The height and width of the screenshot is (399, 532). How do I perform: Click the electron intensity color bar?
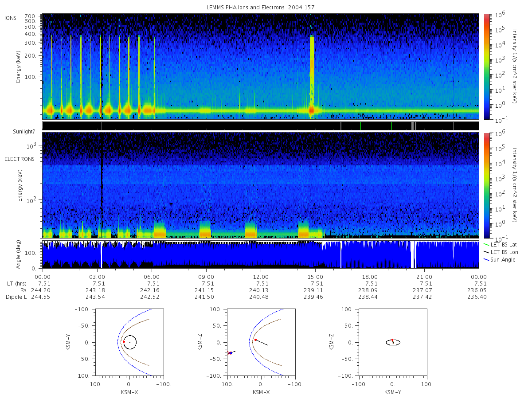486,185
